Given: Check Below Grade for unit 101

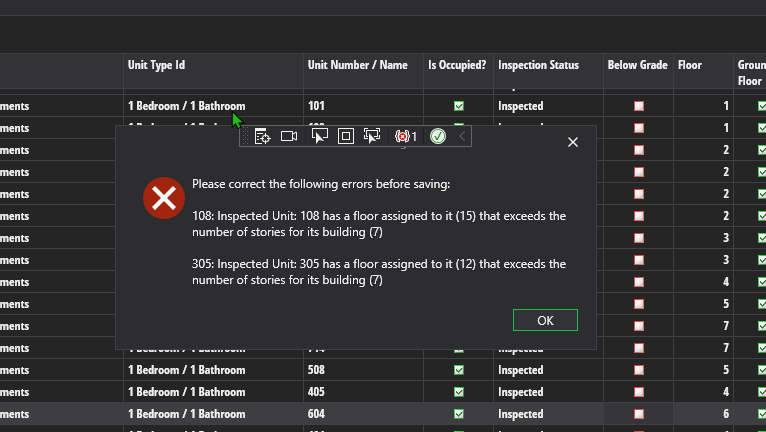Looking at the screenshot, I should coord(639,106).
